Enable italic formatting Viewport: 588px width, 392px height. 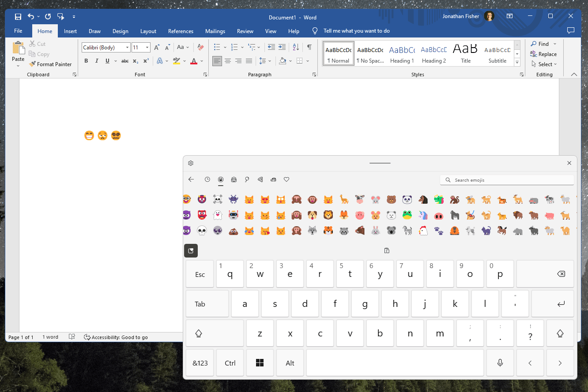pyautogui.click(x=97, y=61)
